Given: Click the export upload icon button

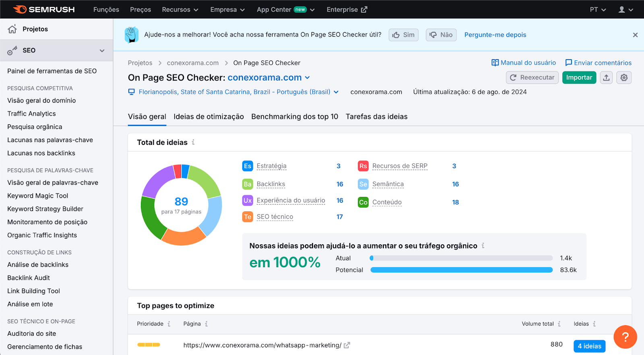Looking at the screenshot, I should [x=606, y=77].
